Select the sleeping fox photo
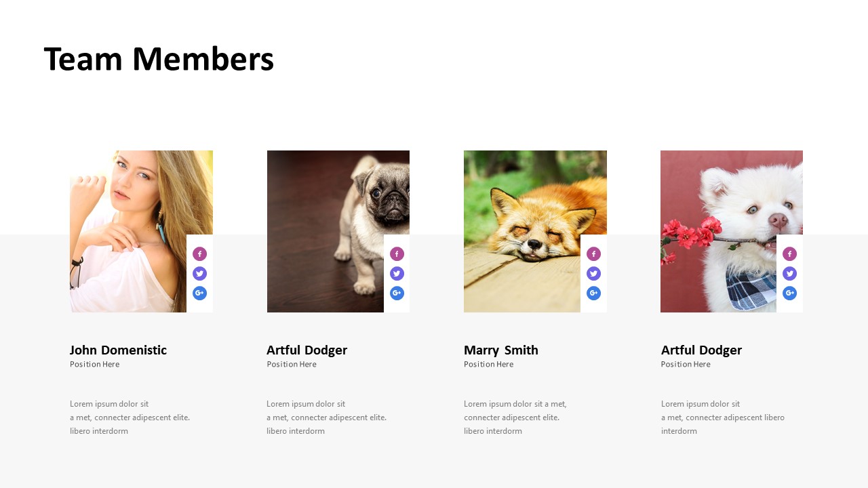This screenshot has width=868, height=488. click(x=523, y=231)
